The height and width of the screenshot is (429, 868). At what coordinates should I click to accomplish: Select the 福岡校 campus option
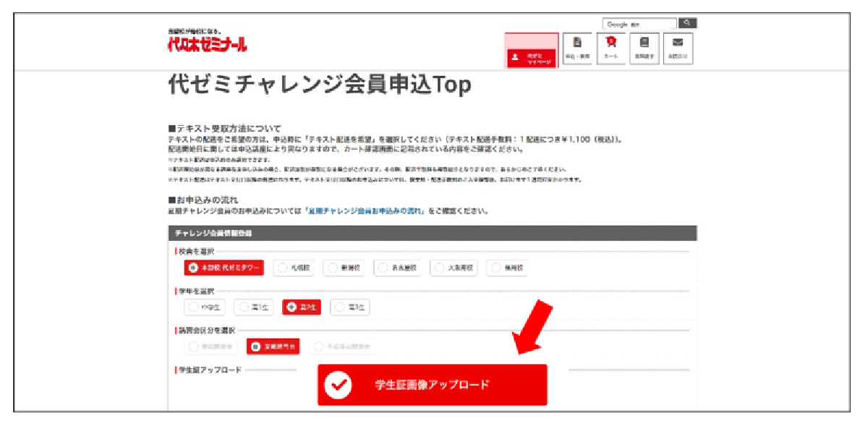[x=506, y=268]
